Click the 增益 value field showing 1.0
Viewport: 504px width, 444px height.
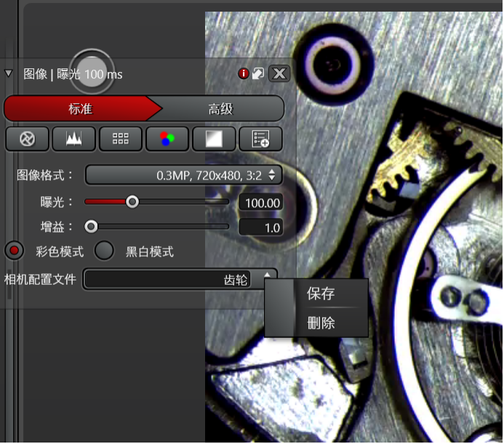[x=260, y=227]
